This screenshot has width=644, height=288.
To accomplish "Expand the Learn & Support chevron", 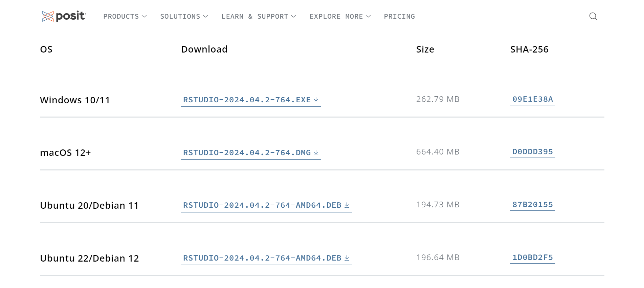I will pos(293,16).
